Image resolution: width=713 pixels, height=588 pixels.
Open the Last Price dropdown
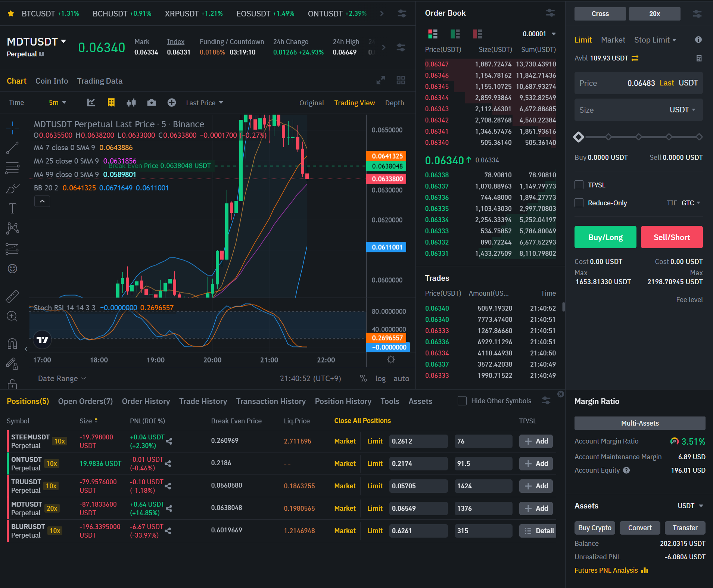pyautogui.click(x=205, y=103)
